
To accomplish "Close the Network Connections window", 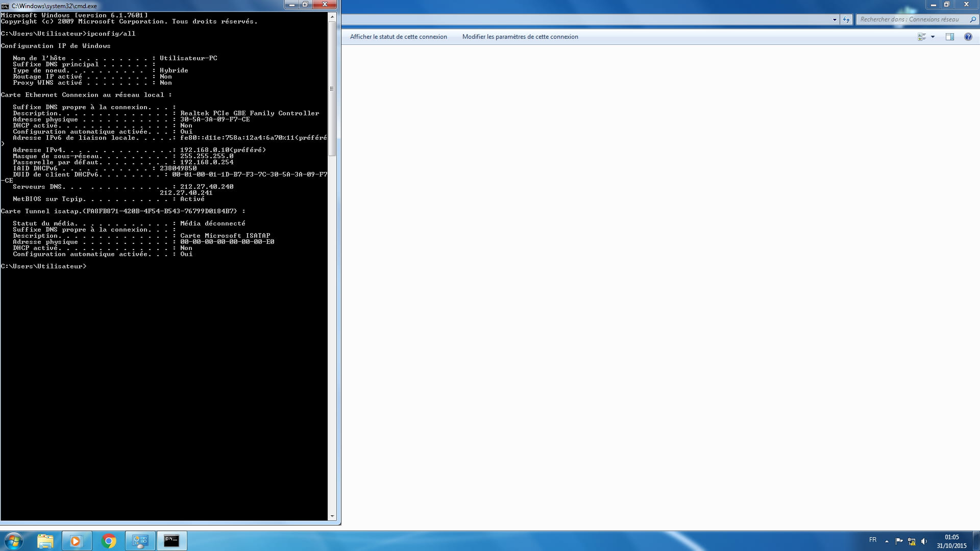I will (x=966, y=5).
